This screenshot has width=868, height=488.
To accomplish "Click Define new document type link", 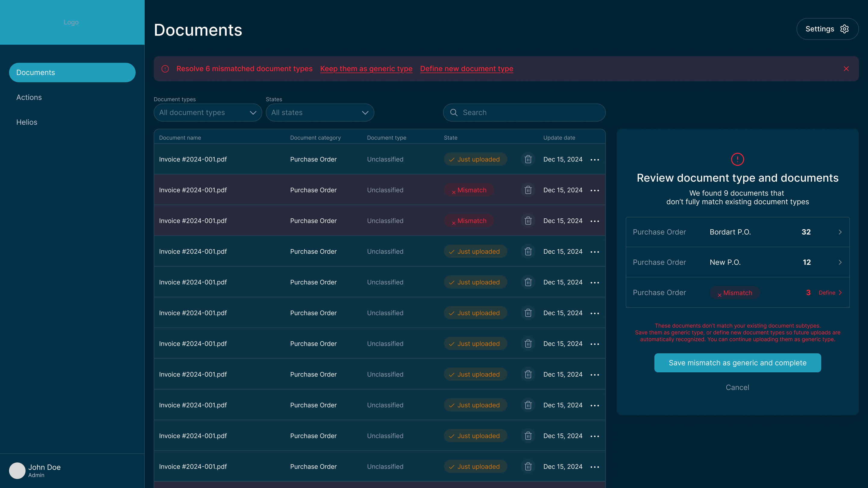I will (x=466, y=69).
